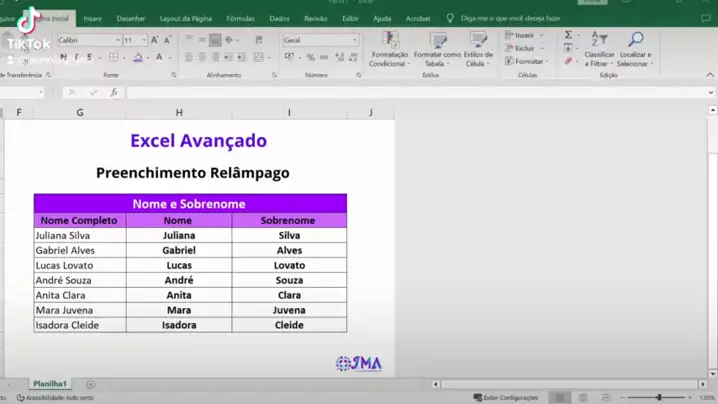This screenshot has height=404, width=718.
Task: Click the insert function fx icon
Action: (113, 93)
